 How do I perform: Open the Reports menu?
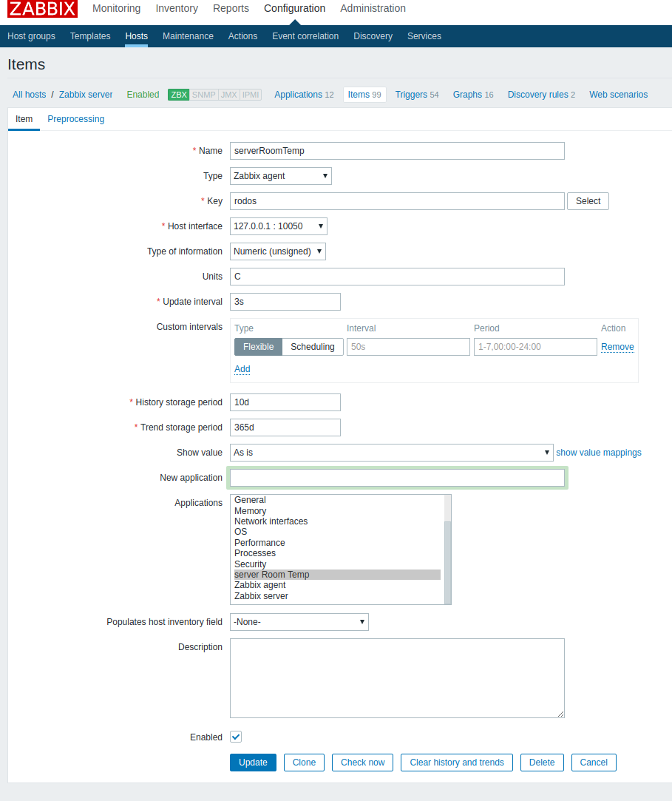pos(231,8)
